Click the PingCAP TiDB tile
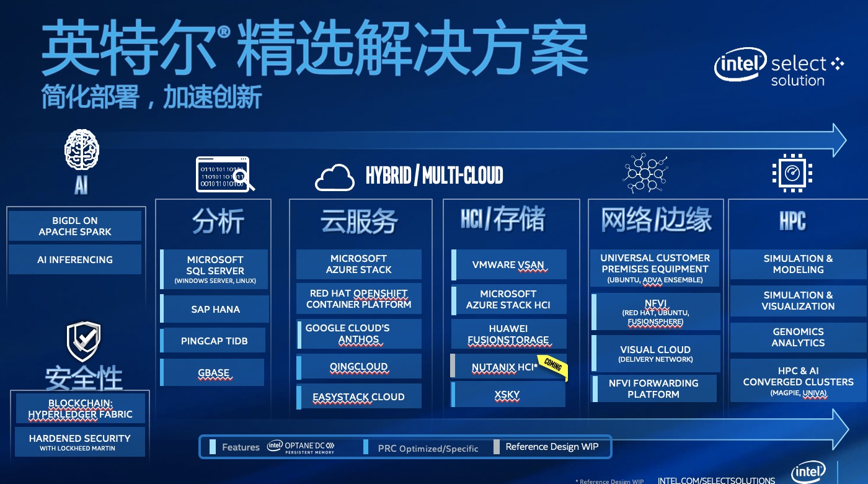The width and height of the screenshot is (868, 484). (x=213, y=341)
